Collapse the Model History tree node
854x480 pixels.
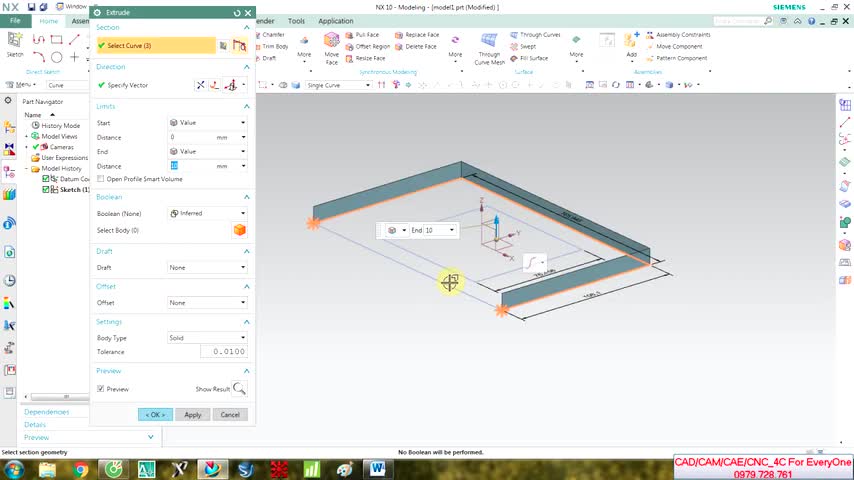tap(26, 168)
